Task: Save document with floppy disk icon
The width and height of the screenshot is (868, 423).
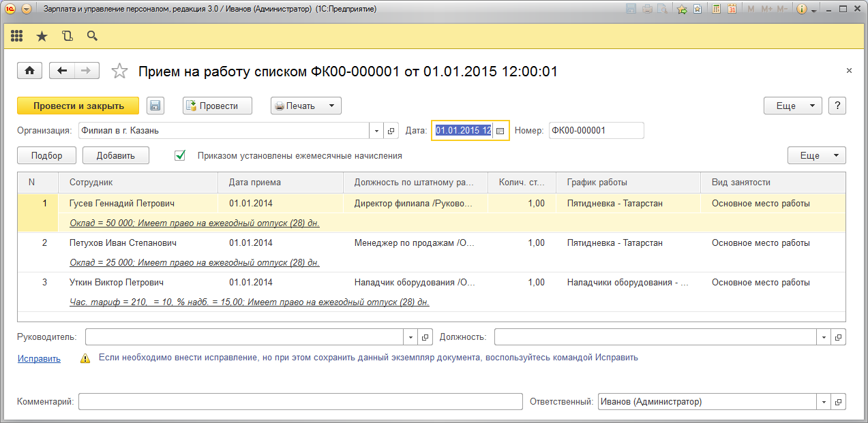Action: pos(155,106)
